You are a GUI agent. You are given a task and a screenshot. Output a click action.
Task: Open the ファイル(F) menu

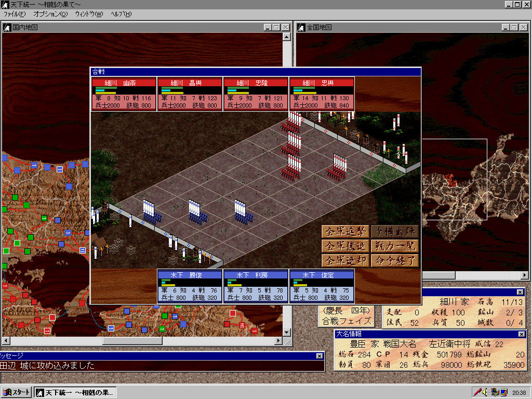point(15,14)
